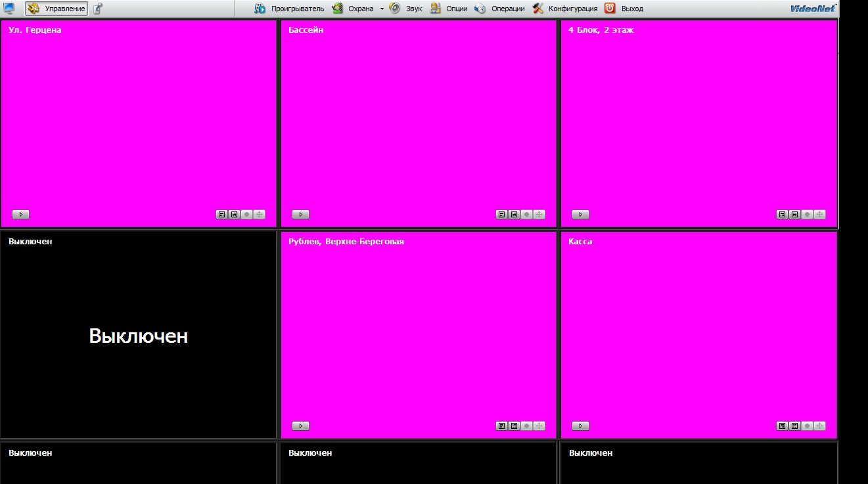Select the Бассейн camera title
Screen dimensions: 868x484
pyautogui.click(x=306, y=30)
